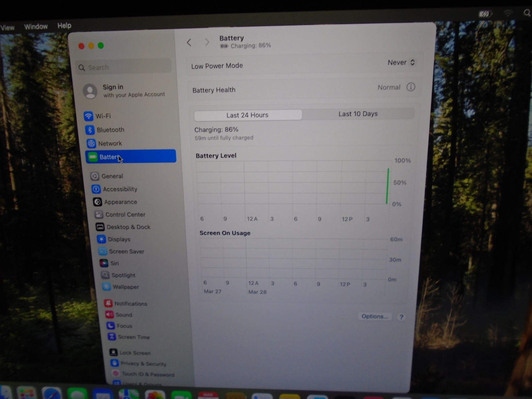Open Desktop & Dock settings
The height and width of the screenshot is (399, 532).
pyautogui.click(x=123, y=227)
